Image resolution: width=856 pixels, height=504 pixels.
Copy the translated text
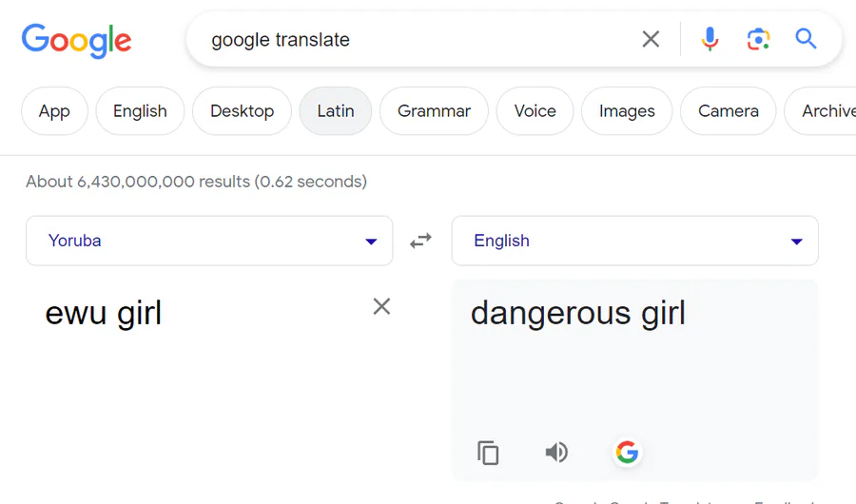(488, 453)
